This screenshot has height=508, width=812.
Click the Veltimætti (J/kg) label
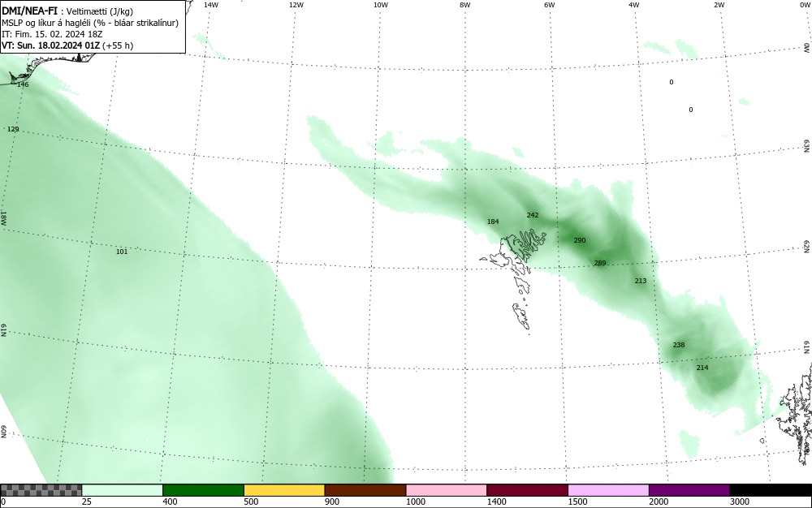click(99, 11)
